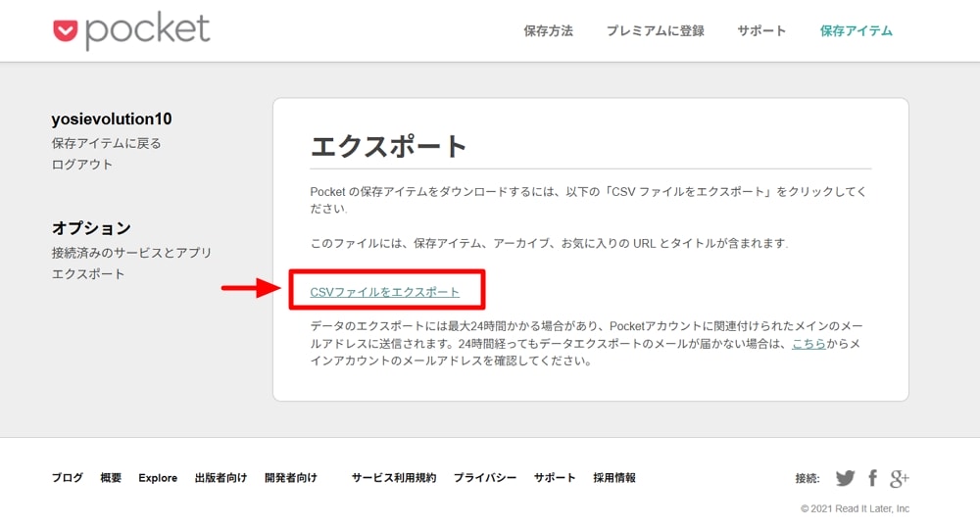Open 保存方法 in the top navigation
Screen dimensions: 980x529
coord(548,31)
